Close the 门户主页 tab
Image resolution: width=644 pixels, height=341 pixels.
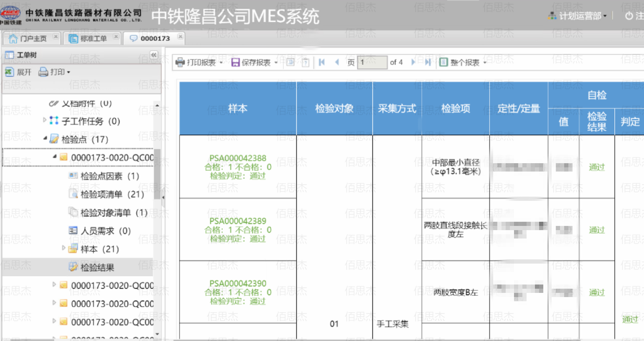56,37
